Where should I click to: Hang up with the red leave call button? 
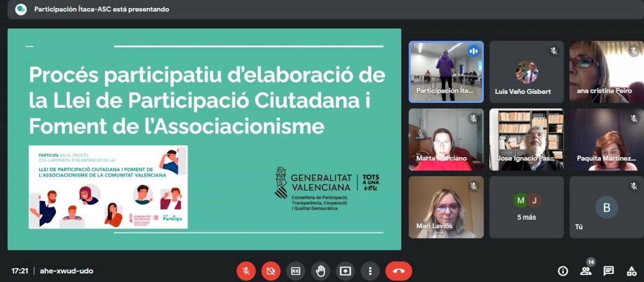[x=398, y=271]
